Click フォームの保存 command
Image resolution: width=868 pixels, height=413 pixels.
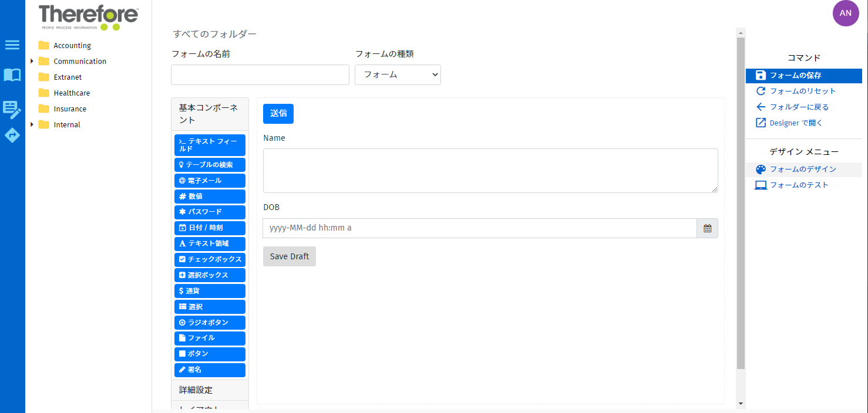pos(804,75)
